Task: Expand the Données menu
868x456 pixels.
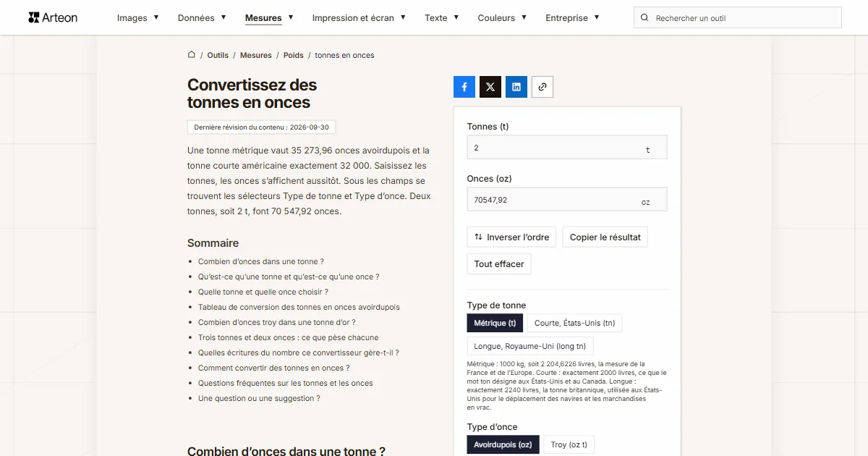Action: point(202,17)
